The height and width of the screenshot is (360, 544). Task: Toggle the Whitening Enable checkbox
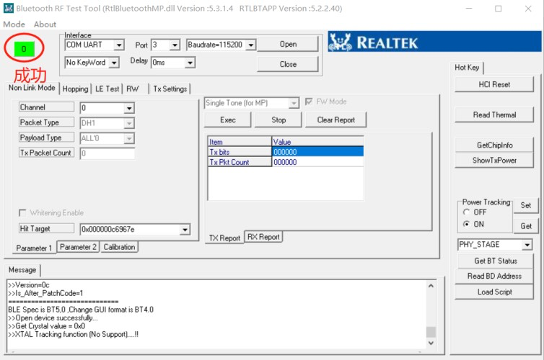coord(23,213)
